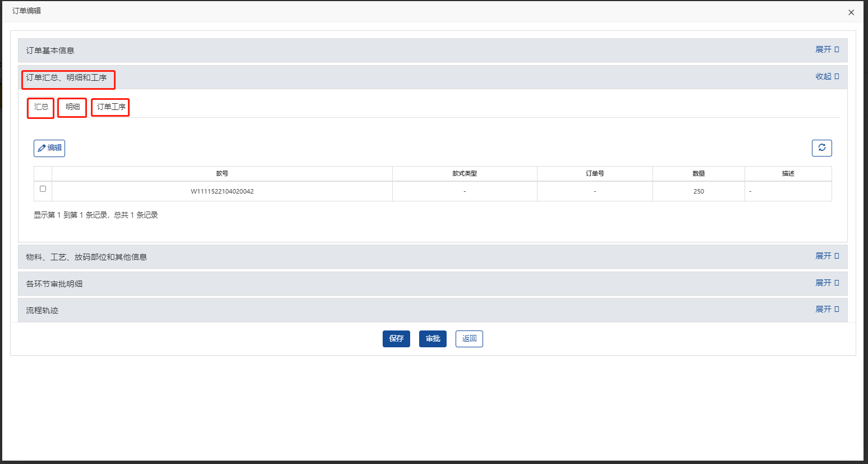Expand the 各环节审批明细 section
The height and width of the screenshot is (464, 868).
click(x=826, y=283)
